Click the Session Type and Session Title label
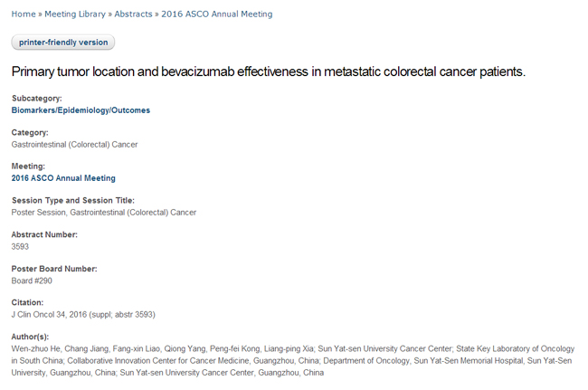 click(72, 200)
